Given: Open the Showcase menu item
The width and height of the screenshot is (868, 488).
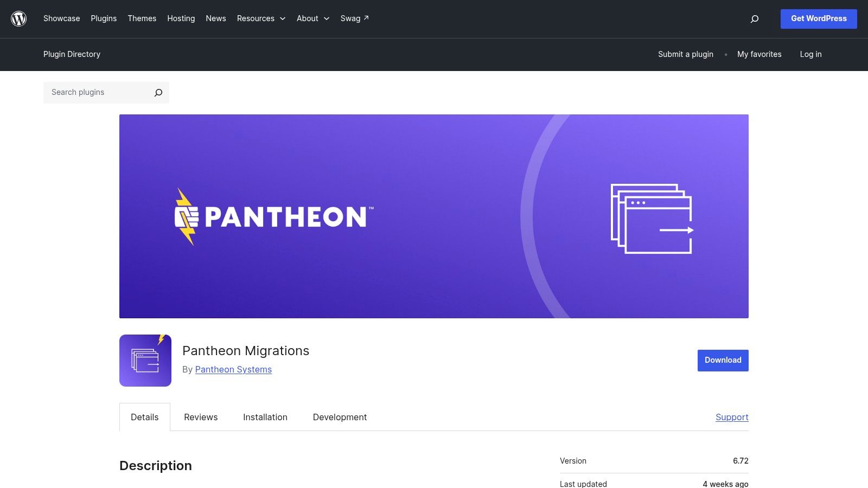Looking at the screenshot, I should 62,18.
